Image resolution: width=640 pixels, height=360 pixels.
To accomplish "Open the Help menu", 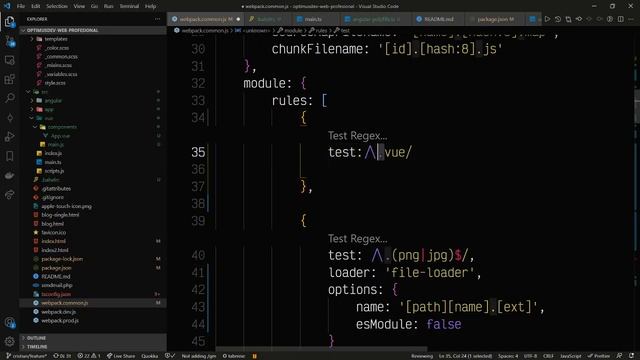I will pyautogui.click(x=150, y=6).
